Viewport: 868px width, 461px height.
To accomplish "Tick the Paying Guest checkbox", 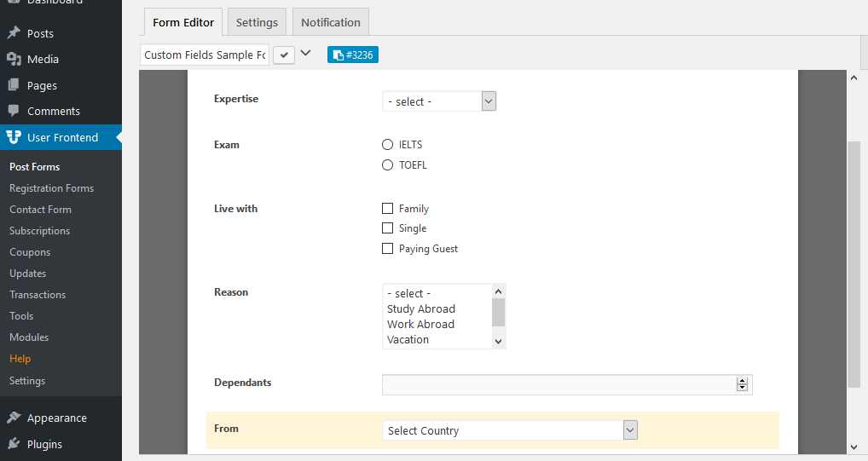I will (387, 249).
